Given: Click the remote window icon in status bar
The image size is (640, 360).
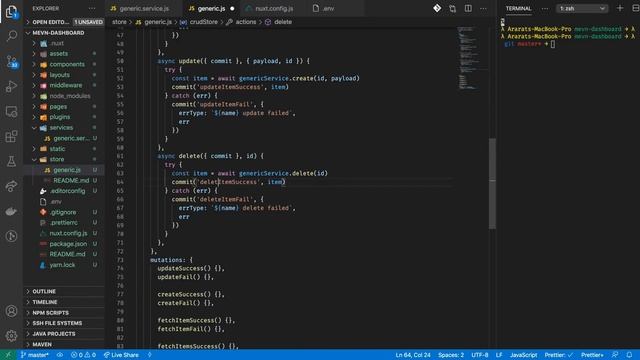Looking at the screenshot, I should 8,355.
